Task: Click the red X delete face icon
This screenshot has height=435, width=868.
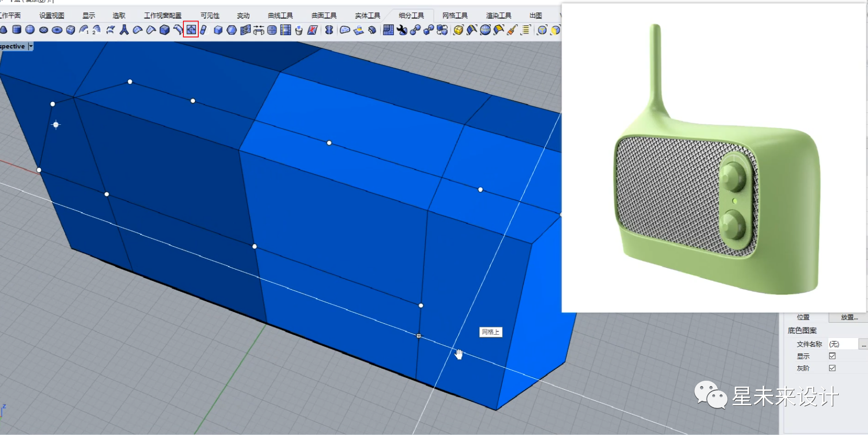Action: pos(313,30)
